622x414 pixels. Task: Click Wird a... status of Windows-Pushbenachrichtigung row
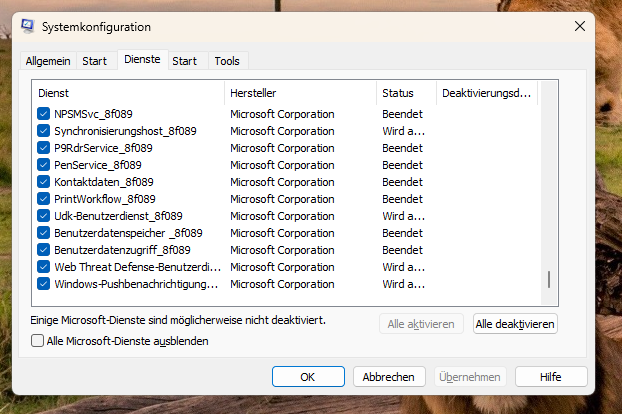(x=403, y=284)
